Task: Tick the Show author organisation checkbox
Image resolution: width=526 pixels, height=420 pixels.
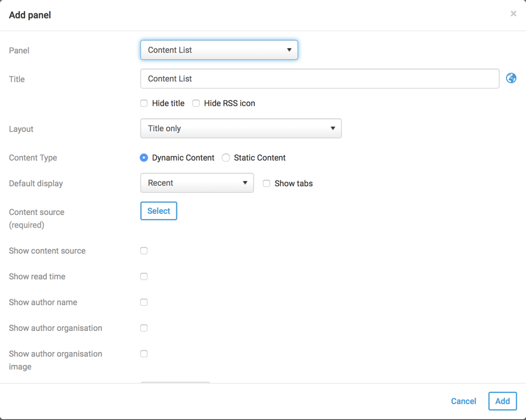Action: [x=144, y=328]
